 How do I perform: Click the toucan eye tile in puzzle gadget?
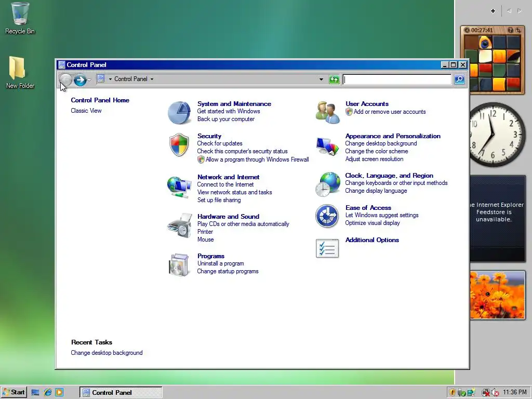(486, 43)
